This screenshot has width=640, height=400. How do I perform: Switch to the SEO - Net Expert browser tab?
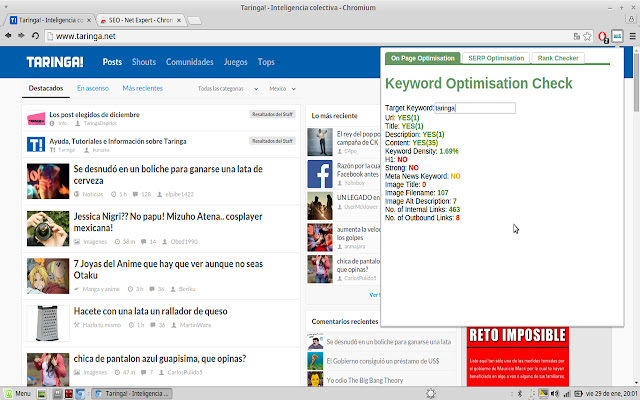[141, 20]
